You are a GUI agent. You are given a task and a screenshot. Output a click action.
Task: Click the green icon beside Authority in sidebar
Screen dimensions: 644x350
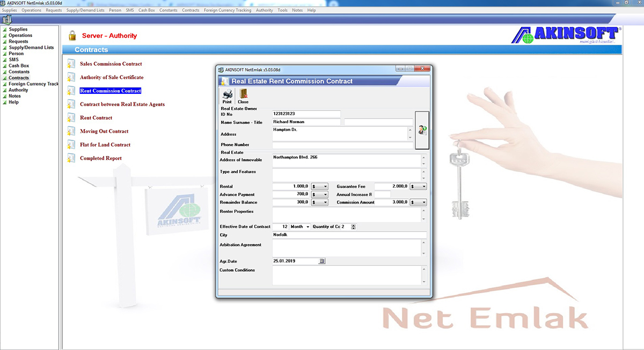click(5, 90)
